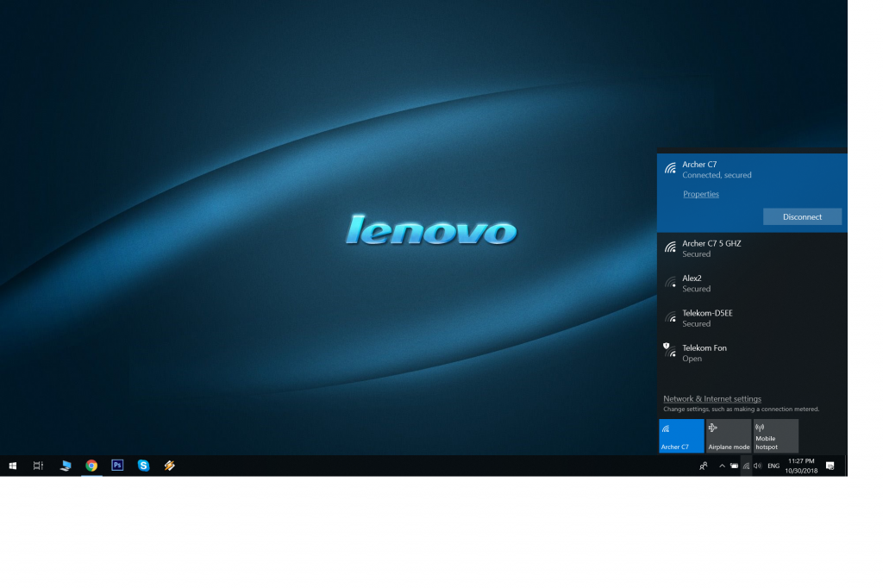The height and width of the screenshot is (588, 883).
Task: Click the shielded Wi-Fi icon for Telekom Fon
Action: pyautogui.click(x=669, y=350)
